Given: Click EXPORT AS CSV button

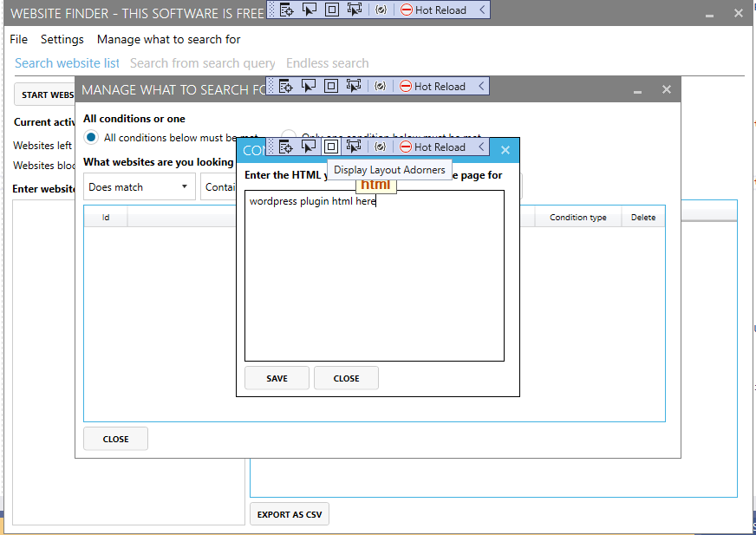Looking at the screenshot, I should click(290, 514).
